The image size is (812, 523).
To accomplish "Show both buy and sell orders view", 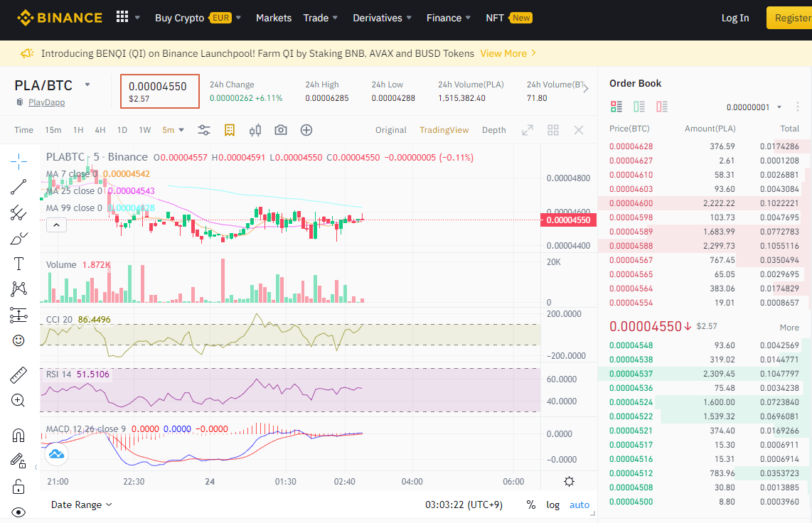I will click(616, 107).
